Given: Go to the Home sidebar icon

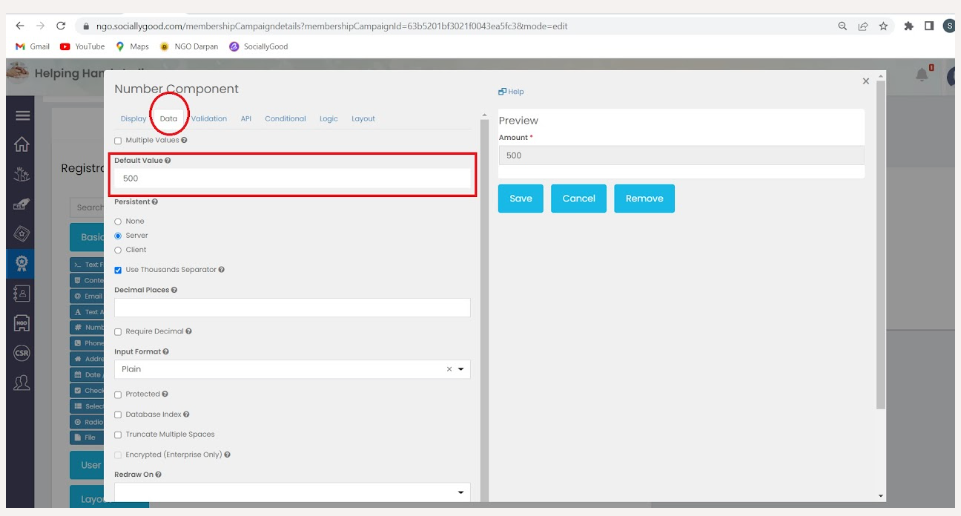Looking at the screenshot, I should point(21,145).
